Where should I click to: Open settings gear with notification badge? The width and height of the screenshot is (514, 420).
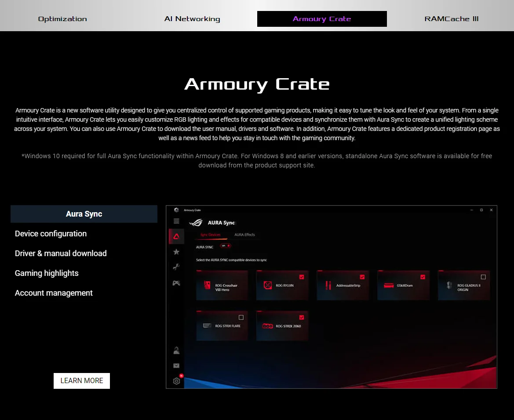177,381
